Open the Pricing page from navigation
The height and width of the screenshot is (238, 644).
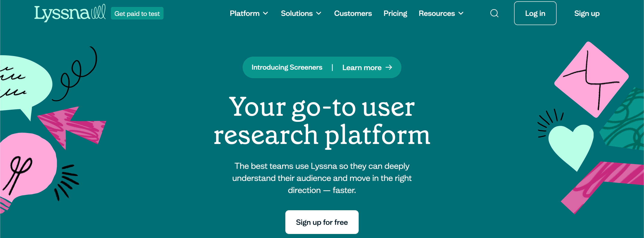click(x=395, y=13)
